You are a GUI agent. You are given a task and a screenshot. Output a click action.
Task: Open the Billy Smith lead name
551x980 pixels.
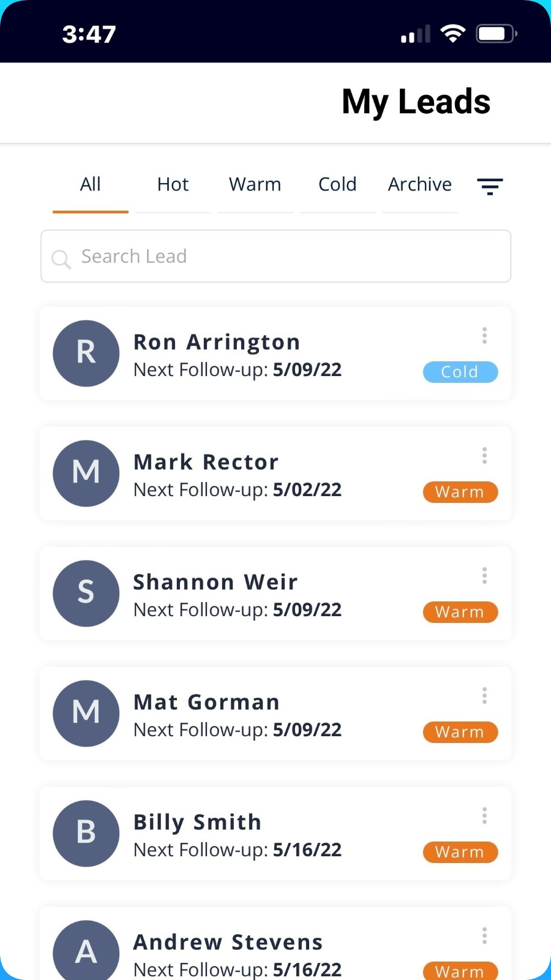[197, 822]
